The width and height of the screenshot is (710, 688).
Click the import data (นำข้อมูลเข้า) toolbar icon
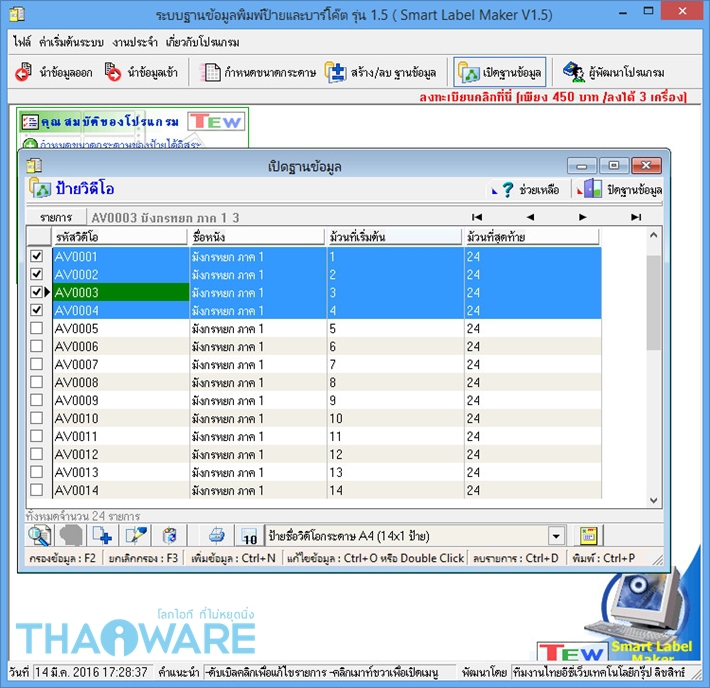113,72
